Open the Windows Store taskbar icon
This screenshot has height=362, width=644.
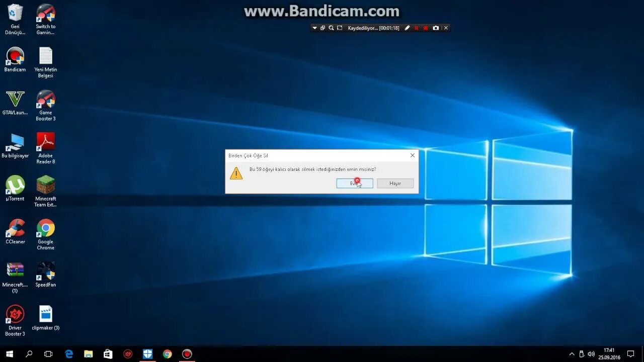click(108, 354)
